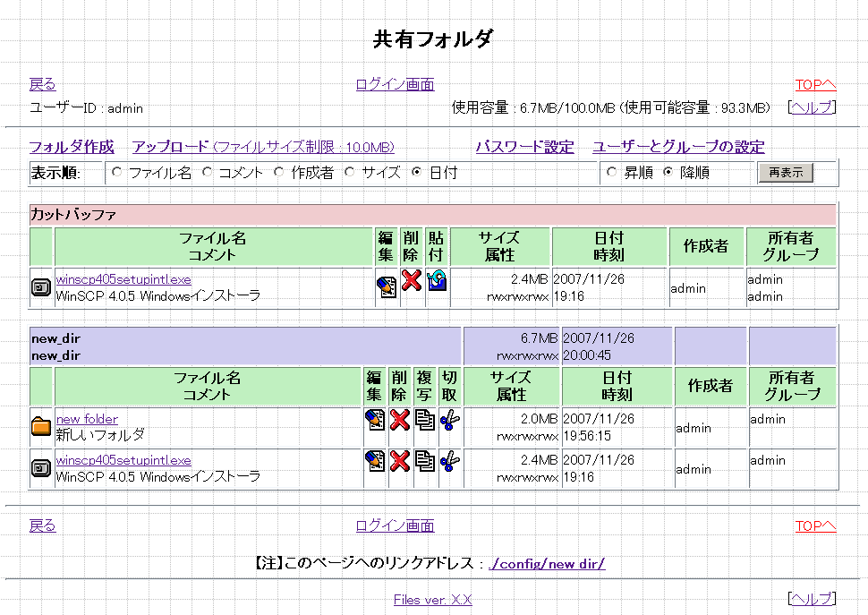Open the new folder link in file list
The width and height of the screenshot is (868, 615).
pyautogui.click(x=87, y=419)
